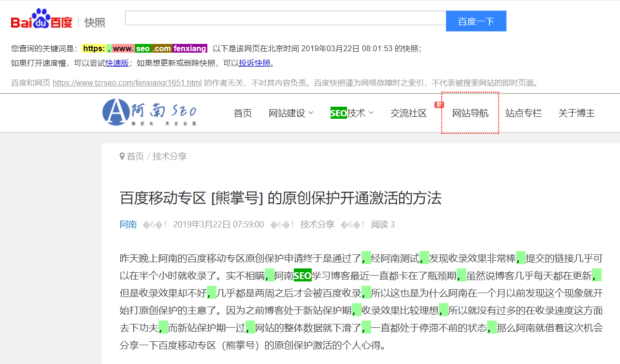Viewport: 620px width, 364px height.
Task: Open the 网站导航 nav item
Action: click(x=470, y=113)
